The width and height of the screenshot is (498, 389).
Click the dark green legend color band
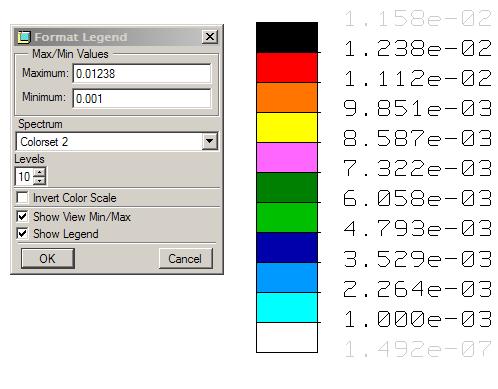tap(287, 188)
